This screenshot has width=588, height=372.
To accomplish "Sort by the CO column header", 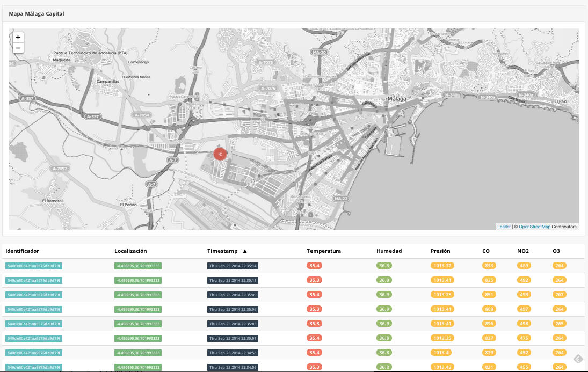I will (x=486, y=251).
